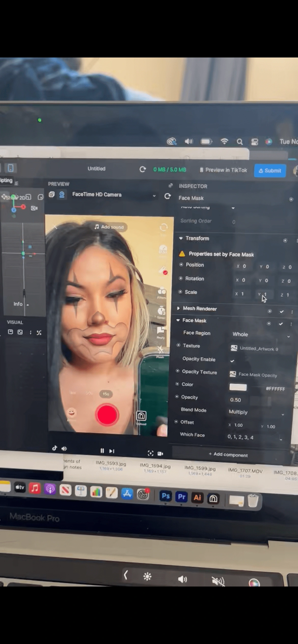Viewport: 298px width, 644px height.
Task: Toggle Scale keyframe radio dot
Action: (180, 292)
